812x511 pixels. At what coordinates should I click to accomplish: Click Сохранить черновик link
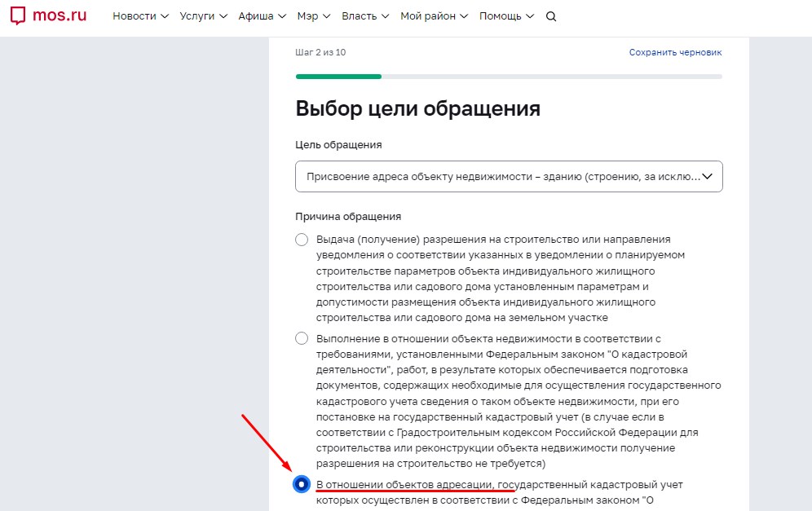pos(675,52)
